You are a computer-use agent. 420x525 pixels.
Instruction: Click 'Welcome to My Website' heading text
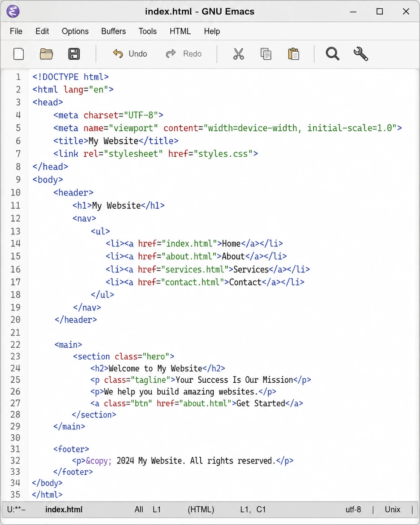click(x=155, y=368)
